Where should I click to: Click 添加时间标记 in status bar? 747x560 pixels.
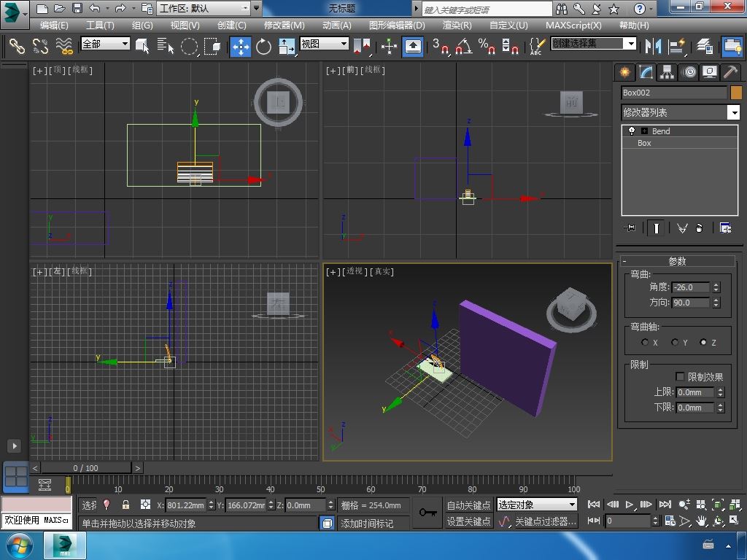tap(367, 524)
